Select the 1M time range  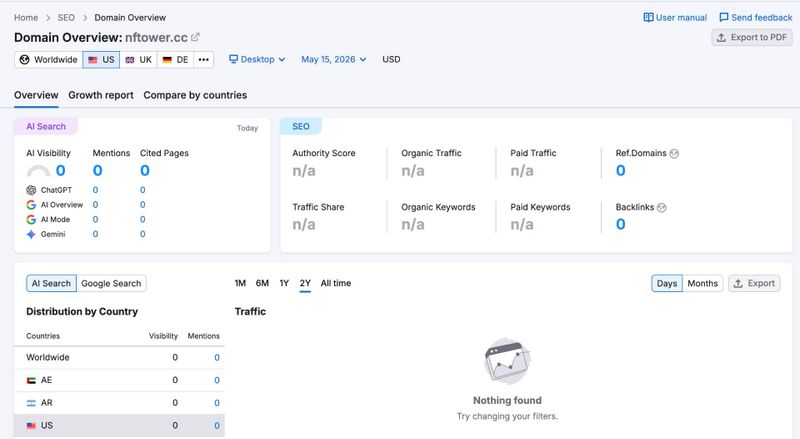click(240, 283)
